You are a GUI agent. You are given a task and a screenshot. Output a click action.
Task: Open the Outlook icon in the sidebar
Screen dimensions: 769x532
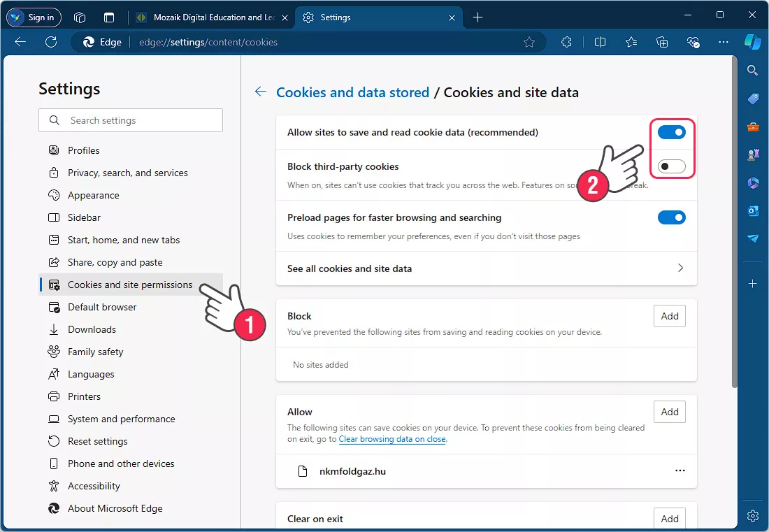click(753, 210)
